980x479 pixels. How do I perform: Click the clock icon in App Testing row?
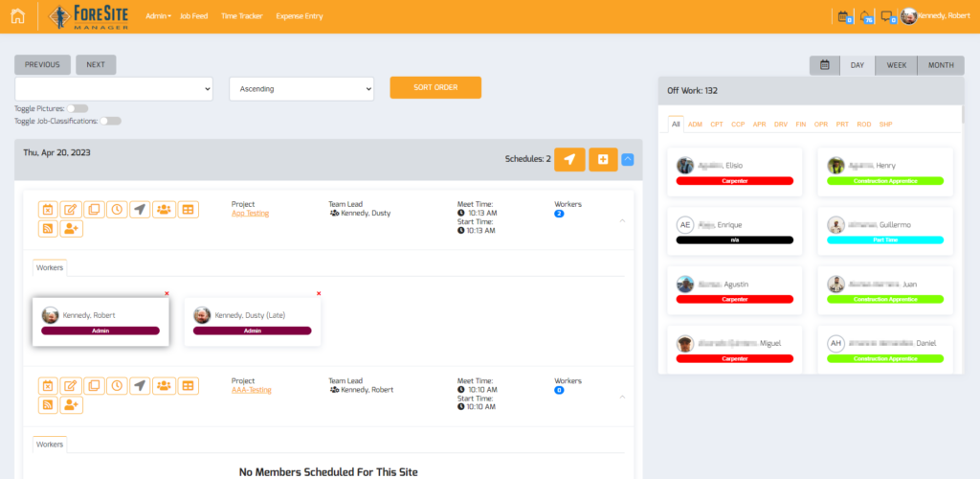pyautogui.click(x=116, y=210)
